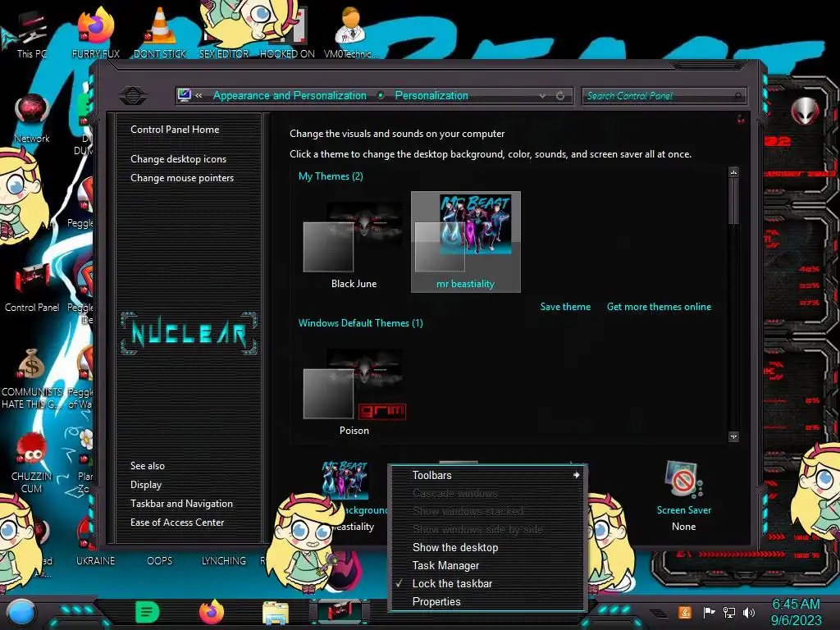Choose Show the desktop from context menu
The width and height of the screenshot is (840, 630).
tap(454, 547)
